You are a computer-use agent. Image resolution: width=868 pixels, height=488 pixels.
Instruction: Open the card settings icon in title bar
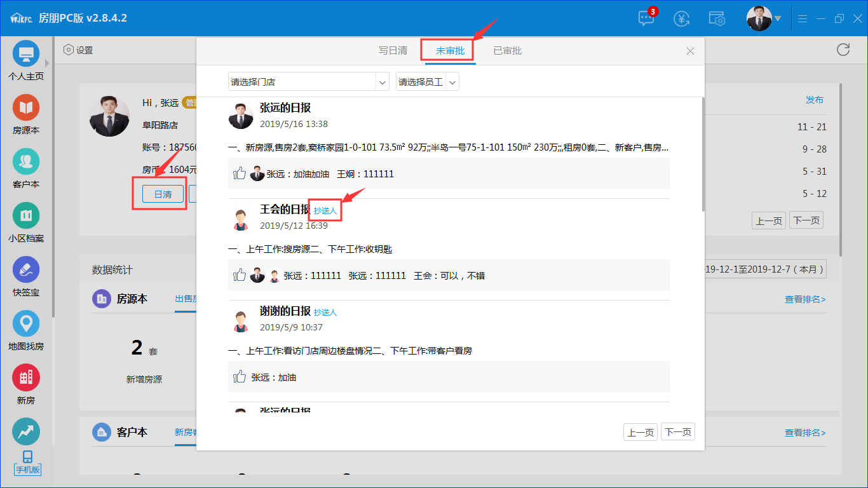(717, 18)
